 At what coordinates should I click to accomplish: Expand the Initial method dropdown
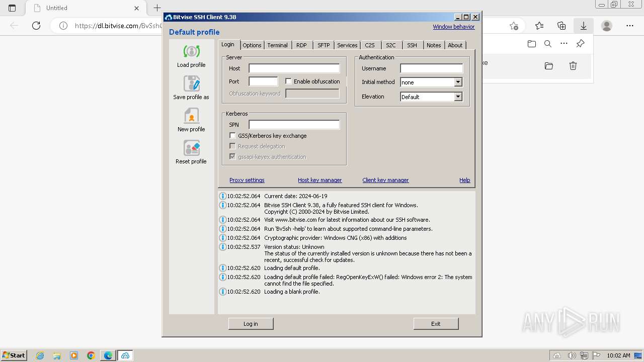click(458, 82)
